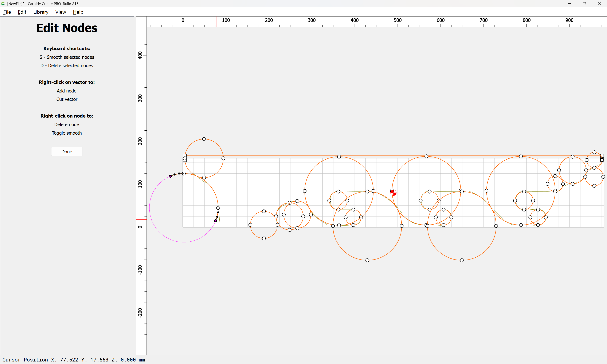Select the bottom node of the circle below ruler 400

(367, 260)
